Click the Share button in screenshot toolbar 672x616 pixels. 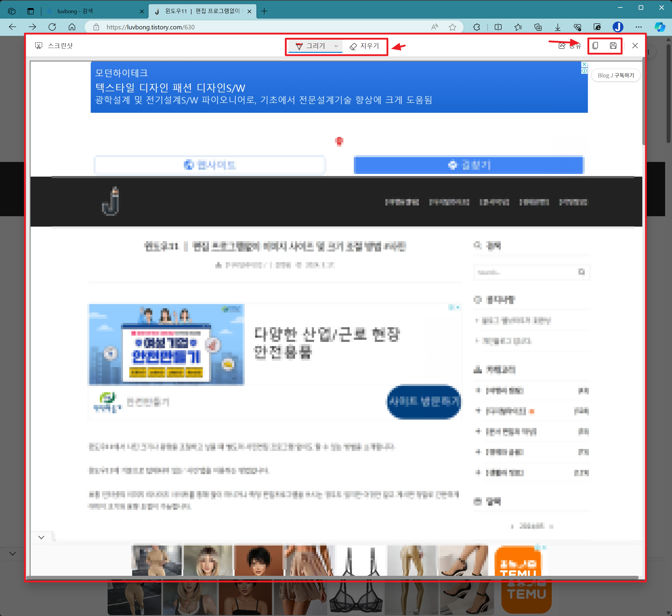[569, 46]
